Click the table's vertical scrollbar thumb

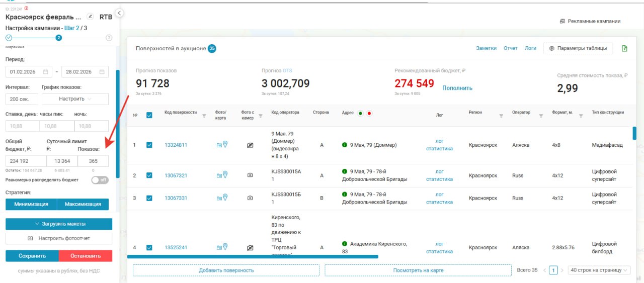click(x=634, y=133)
